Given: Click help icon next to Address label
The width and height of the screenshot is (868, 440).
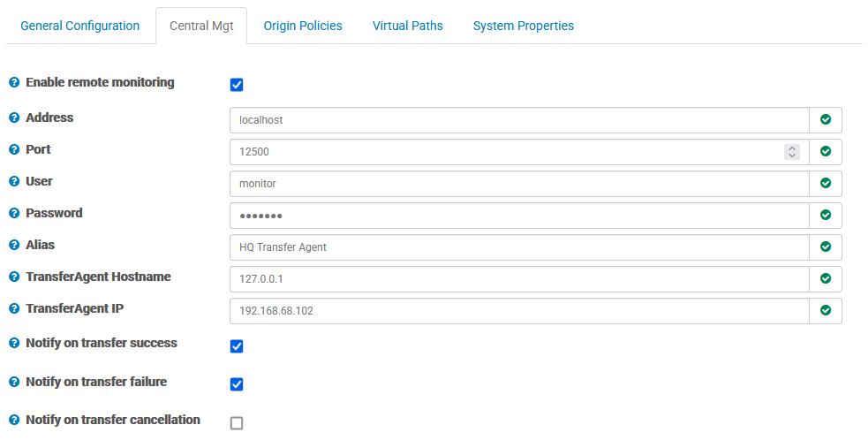Looking at the screenshot, I should (14, 118).
